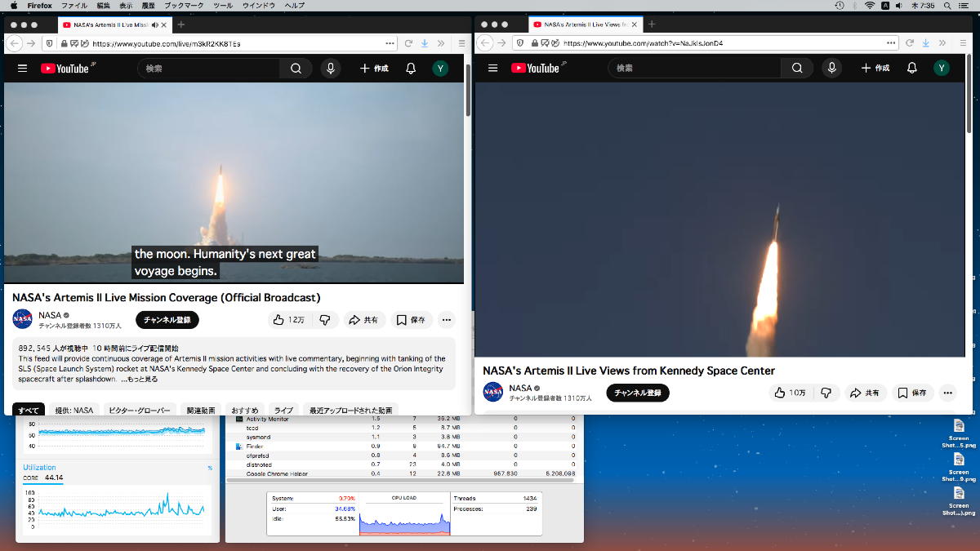Open a new tab in left Firefox window
The width and height of the screenshot is (980, 551).
click(181, 24)
